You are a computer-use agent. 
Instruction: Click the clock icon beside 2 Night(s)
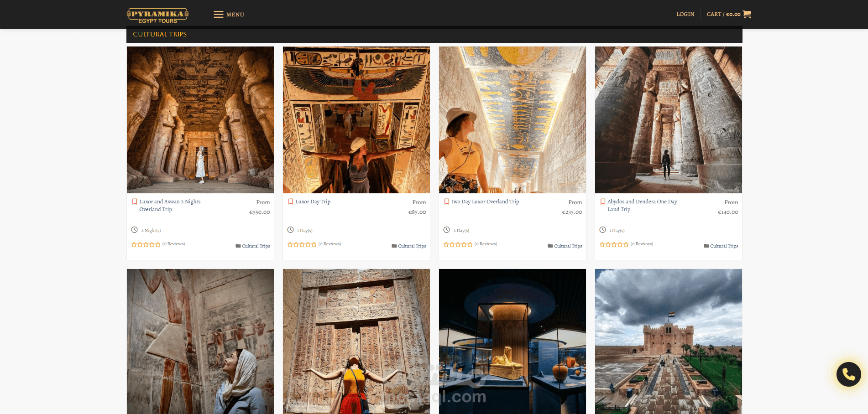(135, 230)
